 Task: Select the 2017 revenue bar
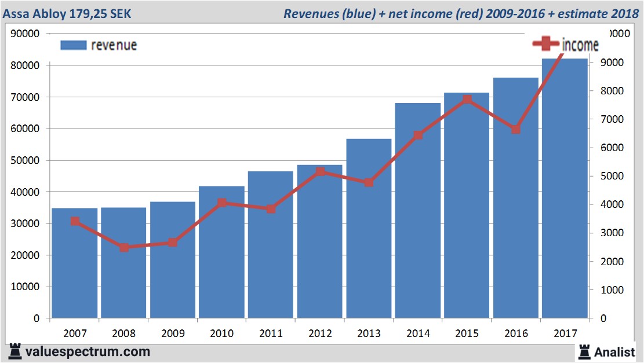565,188
